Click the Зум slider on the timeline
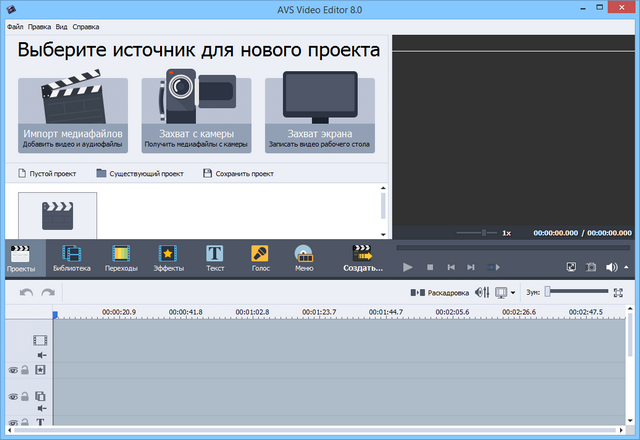The height and width of the screenshot is (440, 640). (577, 292)
